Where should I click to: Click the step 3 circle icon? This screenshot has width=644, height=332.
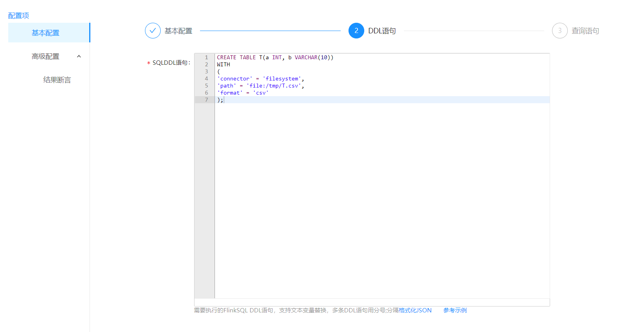(560, 31)
